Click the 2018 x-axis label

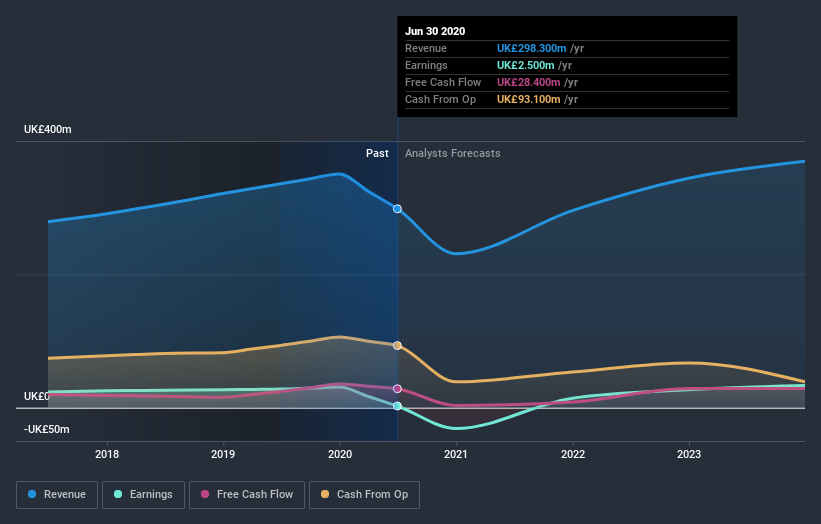pyautogui.click(x=107, y=454)
